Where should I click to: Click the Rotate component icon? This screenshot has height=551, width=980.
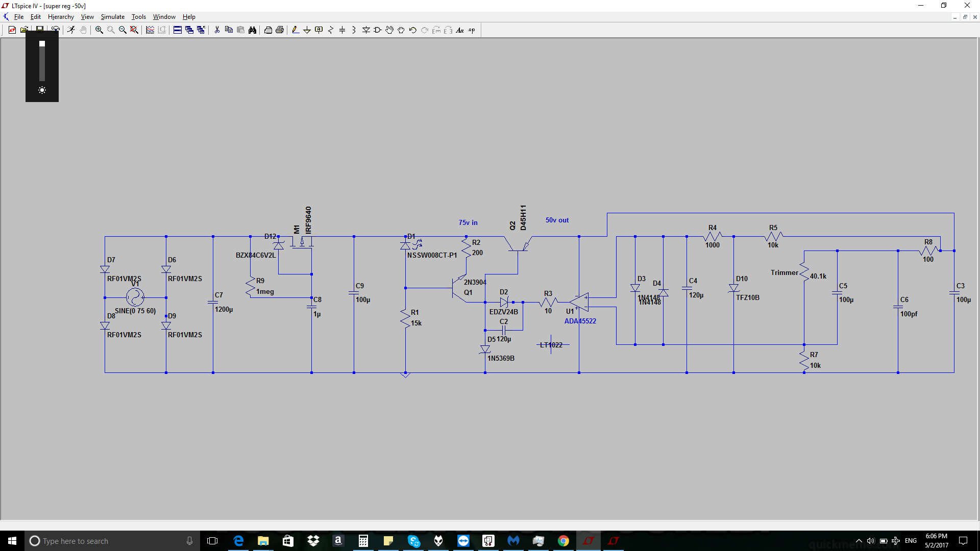tap(436, 30)
